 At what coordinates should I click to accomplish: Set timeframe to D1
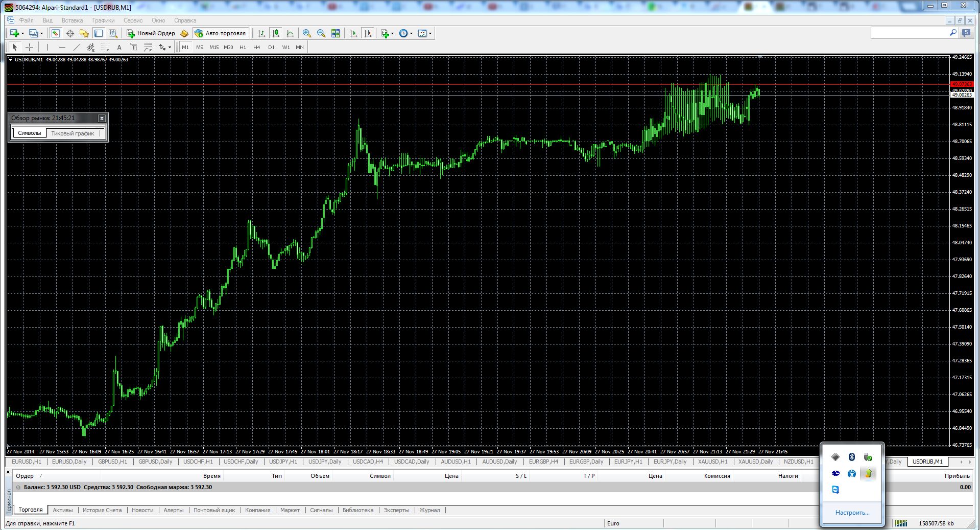(271, 47)
